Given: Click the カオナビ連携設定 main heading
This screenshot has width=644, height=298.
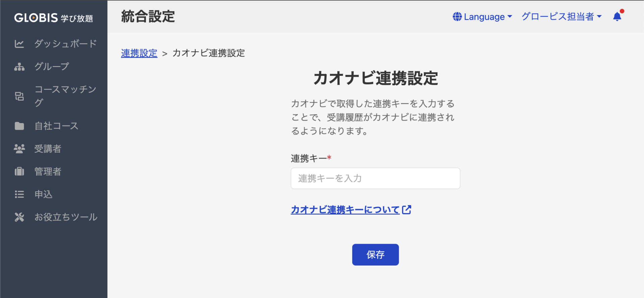Looking at the screenshot, I should tap(376, 78).
